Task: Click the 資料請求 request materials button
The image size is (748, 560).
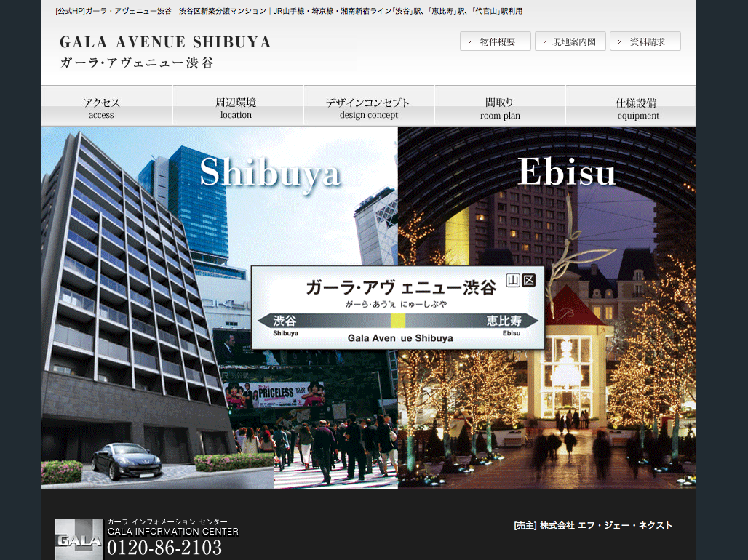Action: pyautogui.click(x=645, y=41)
